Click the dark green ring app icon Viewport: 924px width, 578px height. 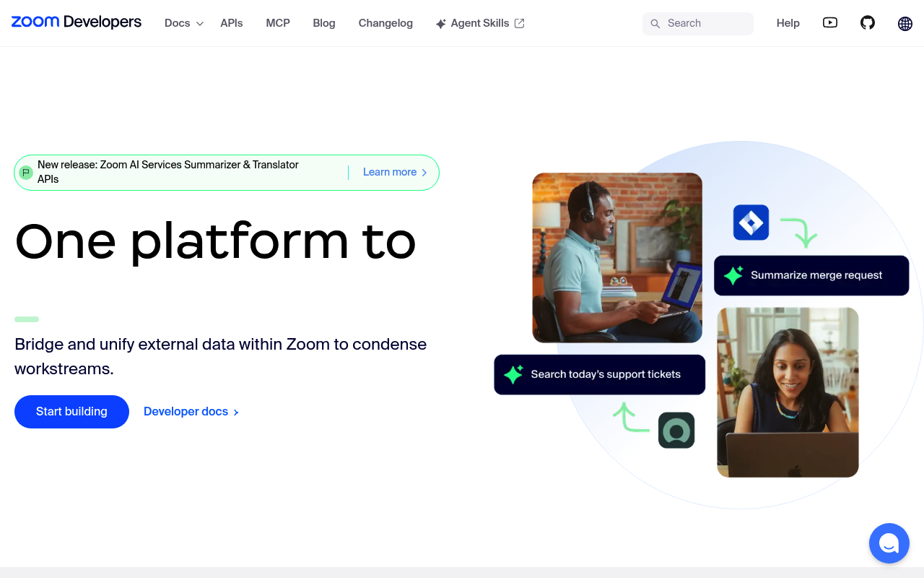[x=676, y=431]
